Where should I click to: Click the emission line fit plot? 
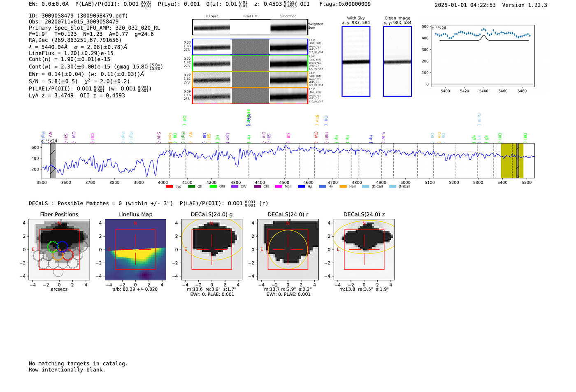coord(483,56)
